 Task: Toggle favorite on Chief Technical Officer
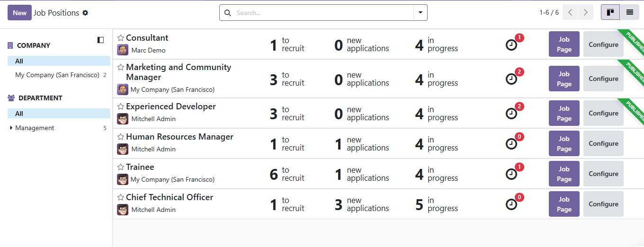coord(121,197)
